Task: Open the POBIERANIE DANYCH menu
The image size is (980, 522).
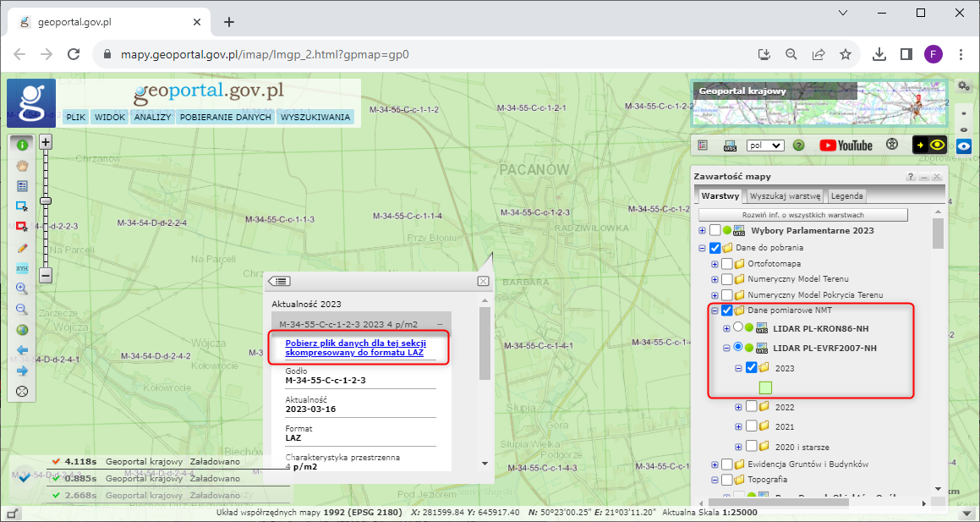Action: pyautogui.click(x=226, y=118)
